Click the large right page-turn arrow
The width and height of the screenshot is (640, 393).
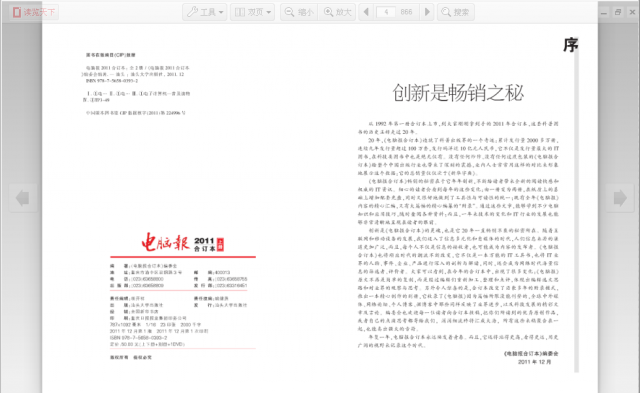620,198
